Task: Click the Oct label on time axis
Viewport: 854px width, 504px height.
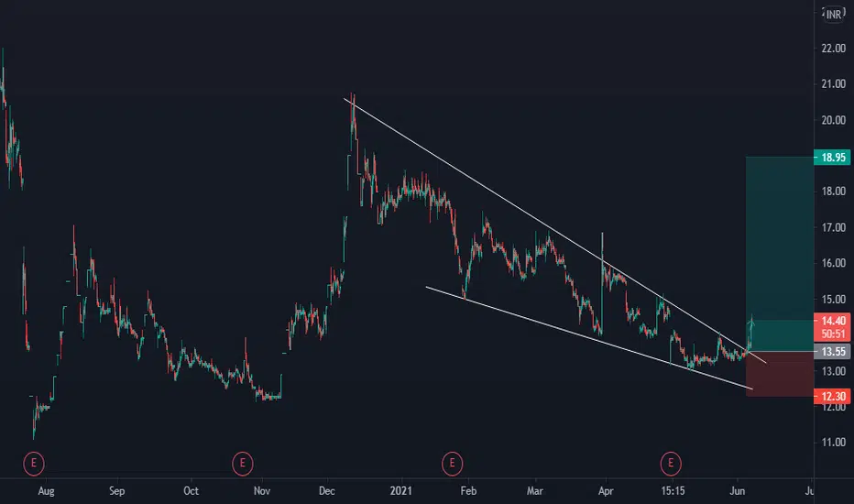Action: coord(192,491)
